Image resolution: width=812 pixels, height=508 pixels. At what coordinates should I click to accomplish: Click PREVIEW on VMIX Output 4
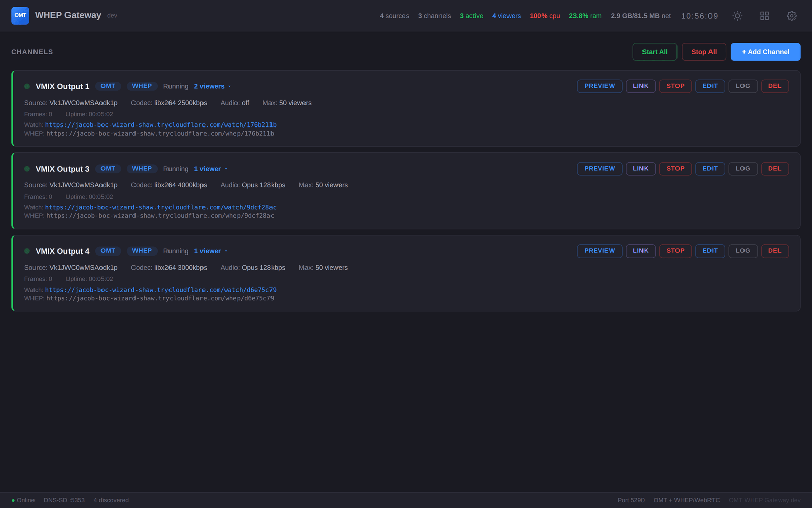[x=599, y=251]
